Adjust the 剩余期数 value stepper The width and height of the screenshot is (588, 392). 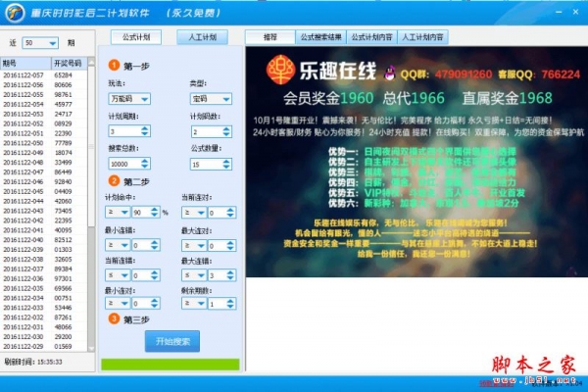click(230, 304)
